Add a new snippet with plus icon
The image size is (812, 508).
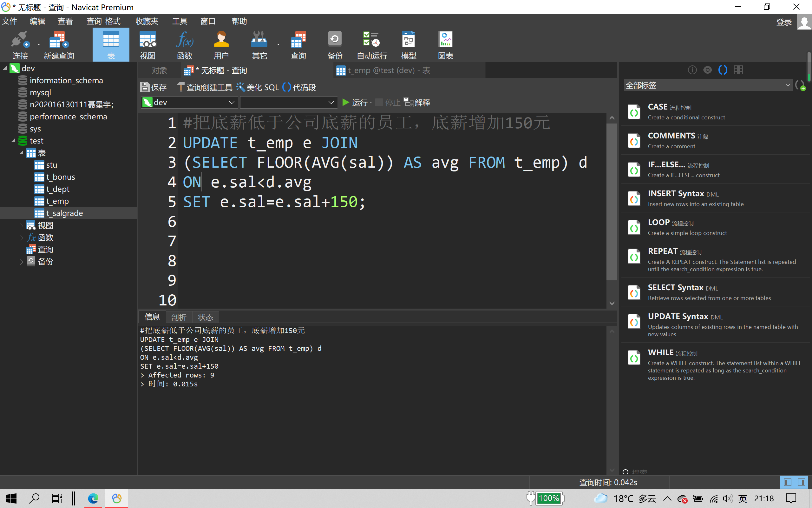pyautogui.click(x=800, y=86)
